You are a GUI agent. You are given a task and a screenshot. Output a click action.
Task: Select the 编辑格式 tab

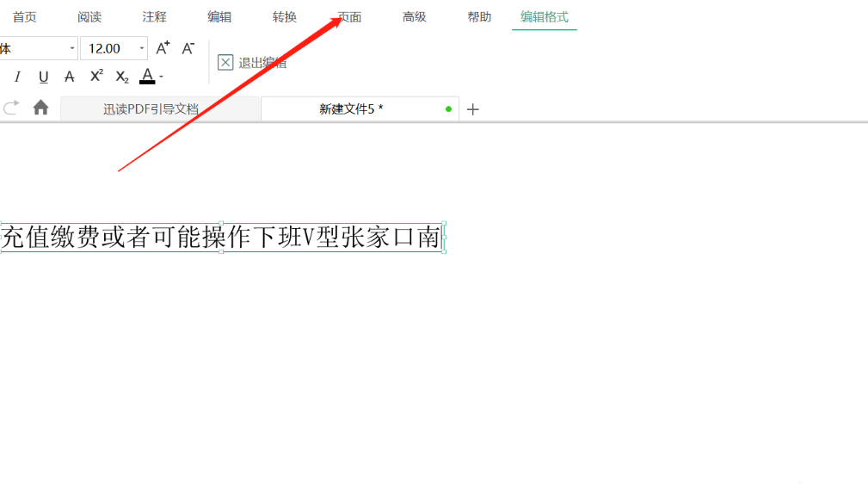[544, 15]
